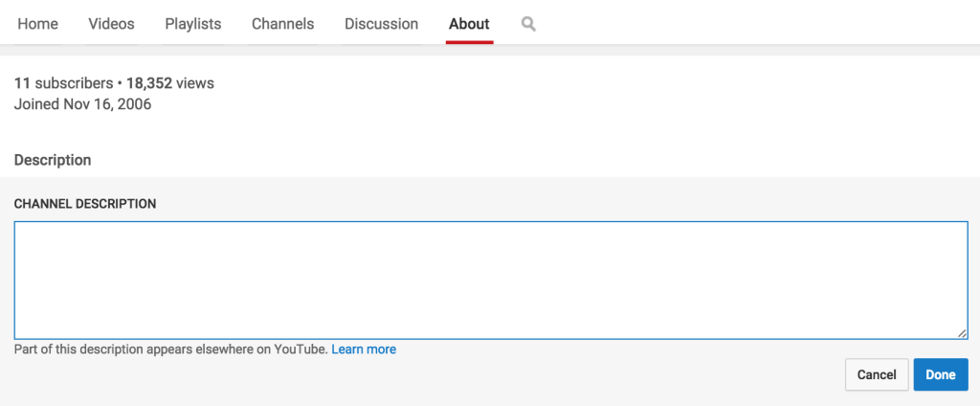
Task: Click the description box resize handle
Action: (962, 333)
